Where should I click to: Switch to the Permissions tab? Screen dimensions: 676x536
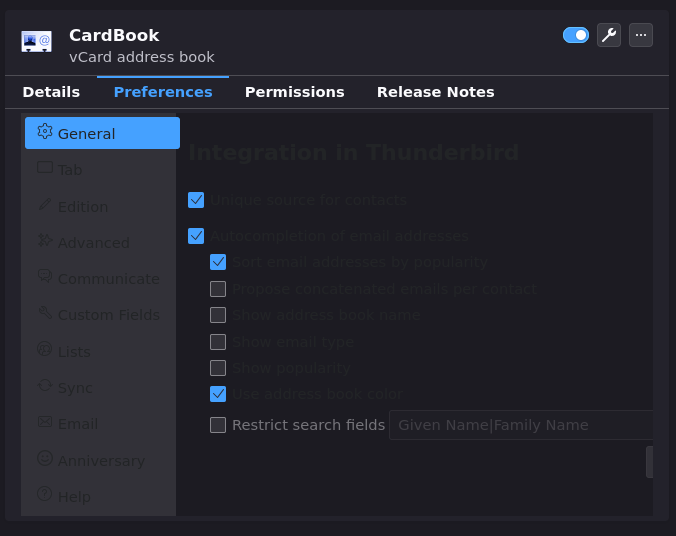point(294,92)
